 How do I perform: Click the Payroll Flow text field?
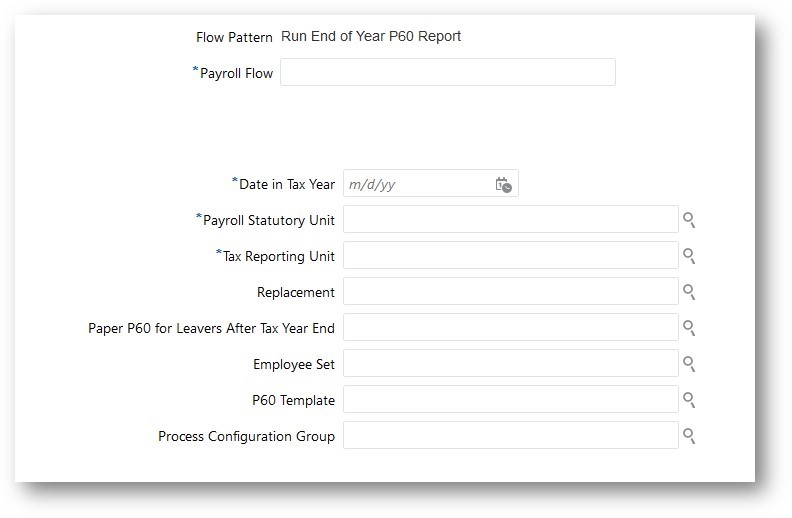click(x=447, y=72)
